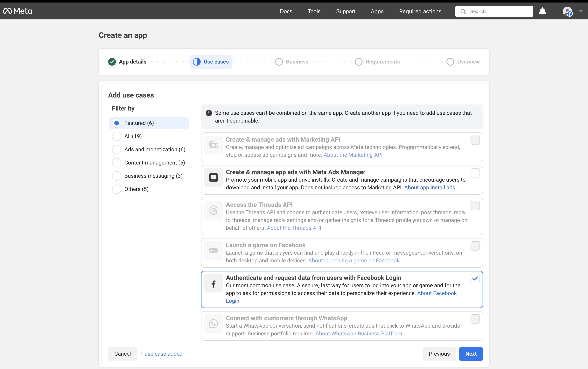The image size is (588, 369).
Task: Select the All (19) filter radio
Action: pos(116,136)
